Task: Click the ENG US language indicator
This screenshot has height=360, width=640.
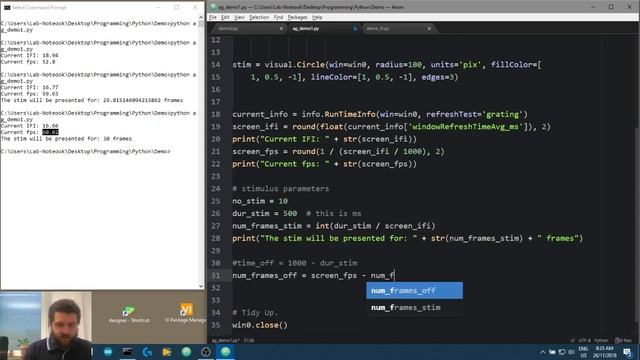Action: coord(583,352)
